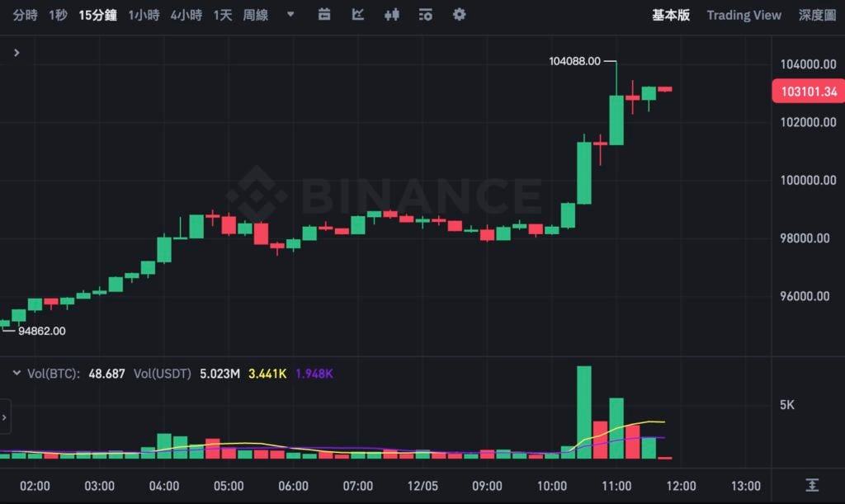Collapse the Vol(BTC) indicator chevron

[17, 374]
